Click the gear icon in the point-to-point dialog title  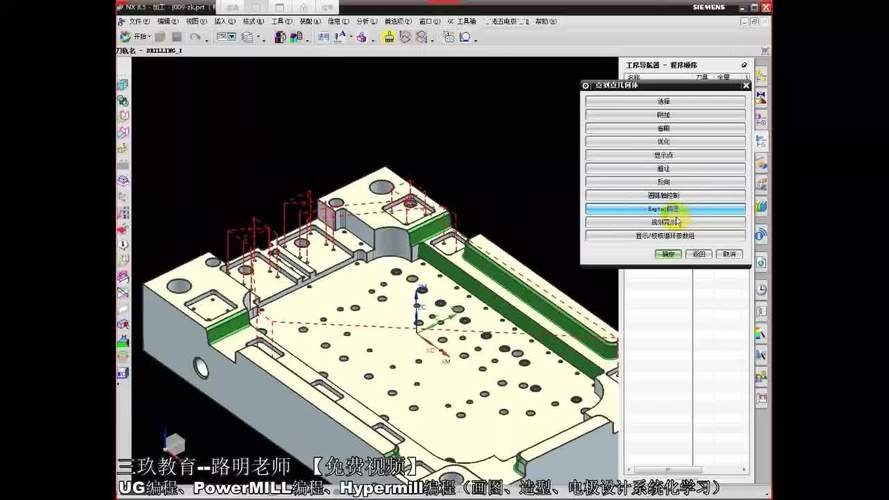pyautogui.click(x=586, y=86)
